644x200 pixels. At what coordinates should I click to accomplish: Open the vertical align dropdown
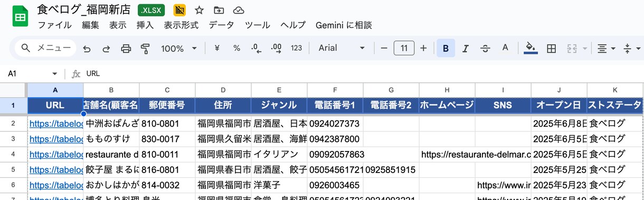(632, 49)
